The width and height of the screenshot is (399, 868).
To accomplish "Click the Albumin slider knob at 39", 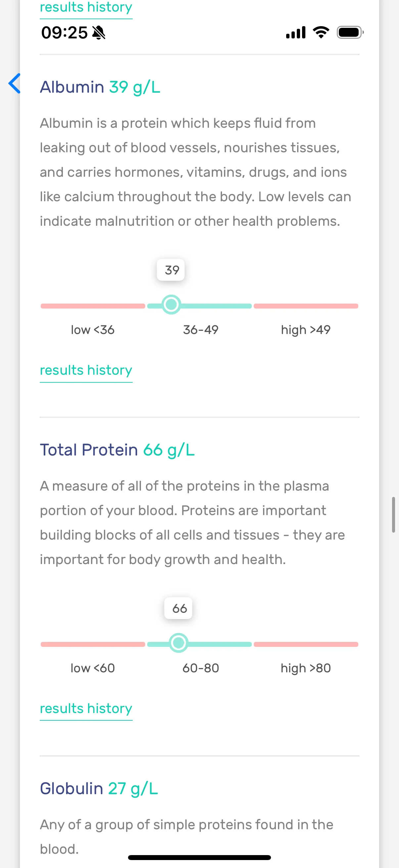I will [171, 305].
